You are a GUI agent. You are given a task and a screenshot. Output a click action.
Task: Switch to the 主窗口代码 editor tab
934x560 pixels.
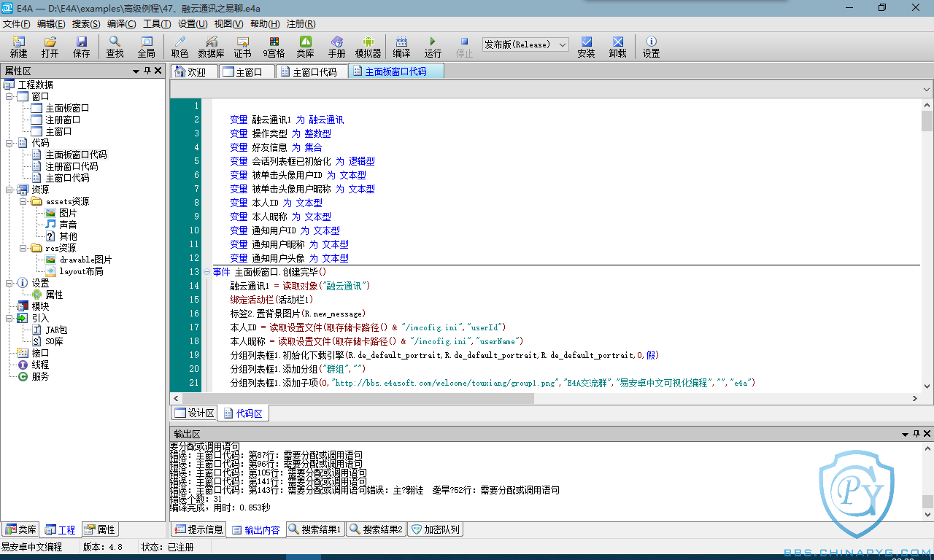point(313,71)
